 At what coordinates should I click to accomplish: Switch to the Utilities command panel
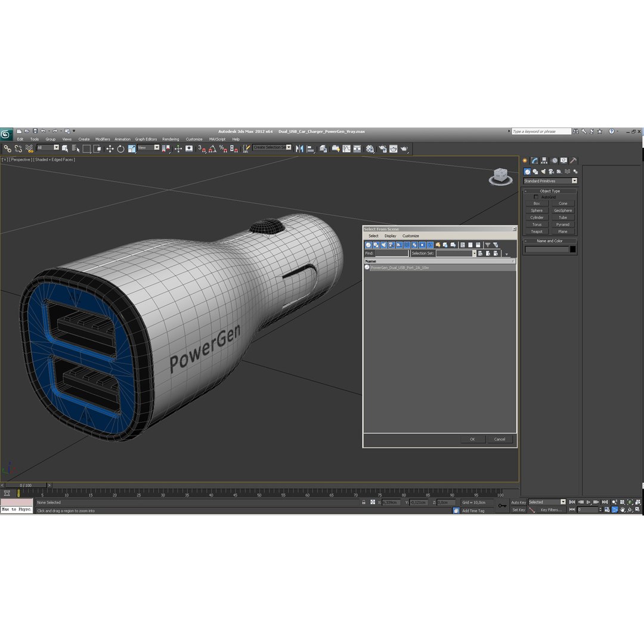(574, 160)
